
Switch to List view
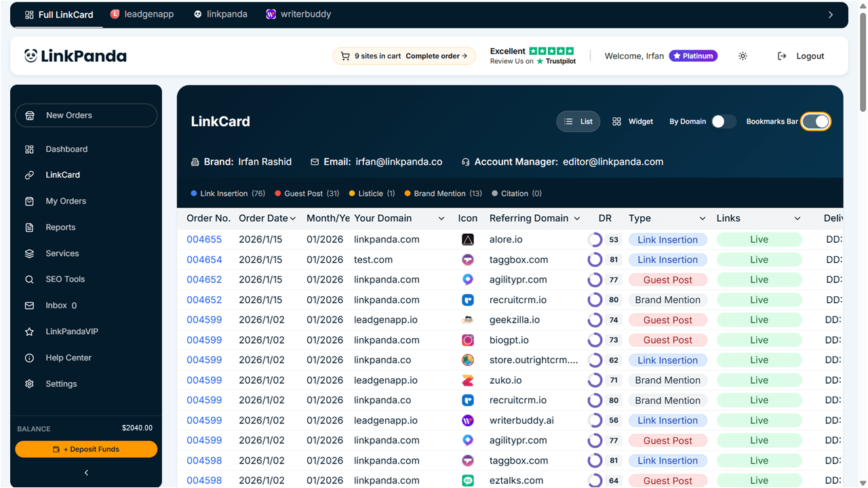tap(578, 121)
